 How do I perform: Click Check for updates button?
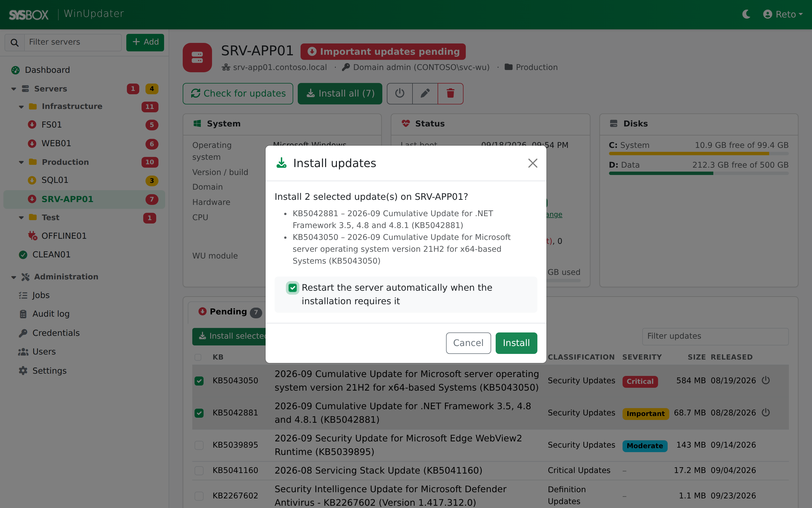pyautogui.click(x=238, y=93)
